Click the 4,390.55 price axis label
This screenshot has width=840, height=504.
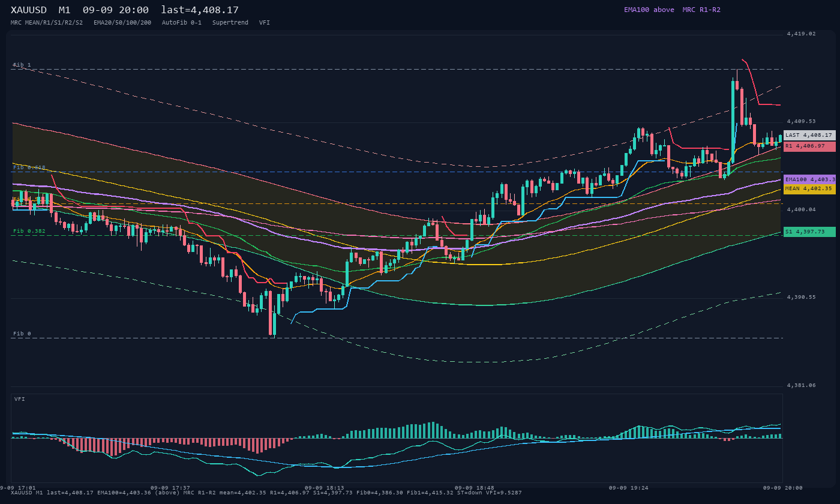tap(801, 297)
